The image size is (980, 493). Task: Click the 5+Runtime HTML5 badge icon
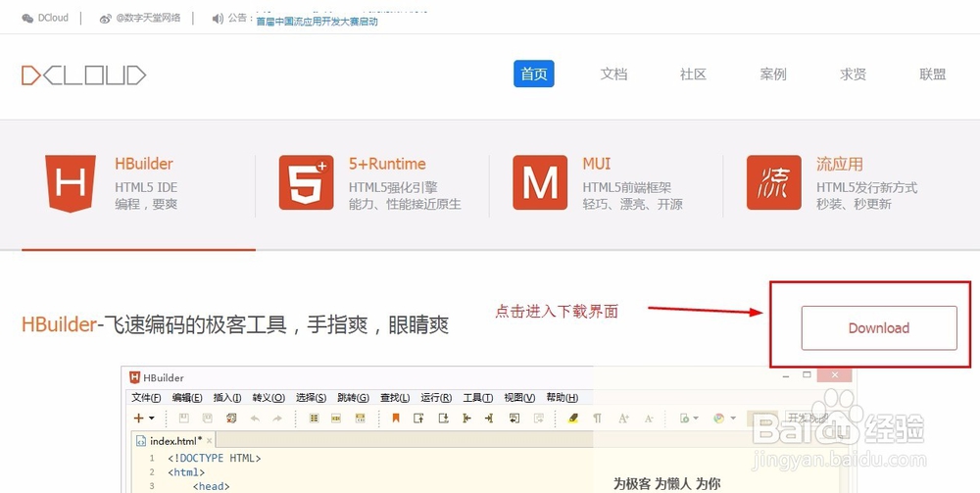click(306, 182)
